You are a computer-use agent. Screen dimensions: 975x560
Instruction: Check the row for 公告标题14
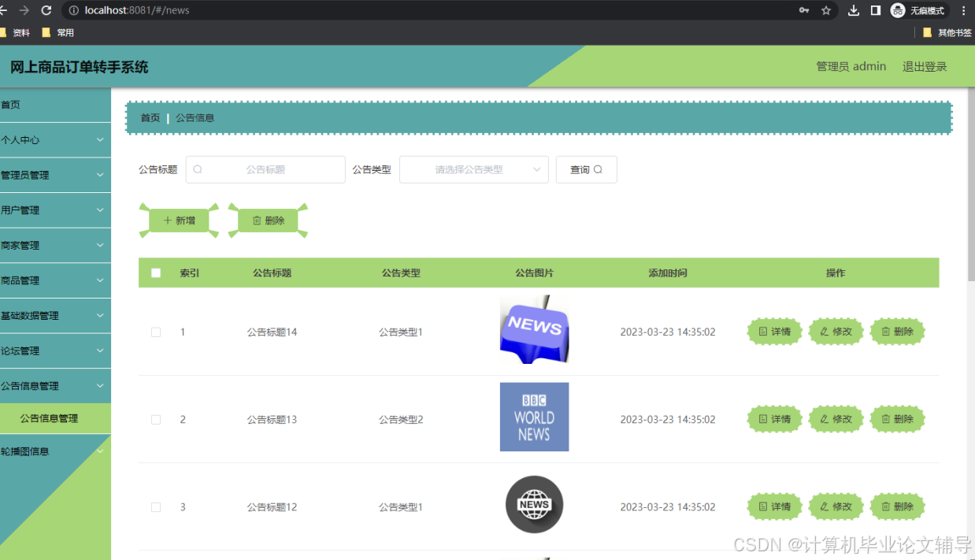coord(156,332)
